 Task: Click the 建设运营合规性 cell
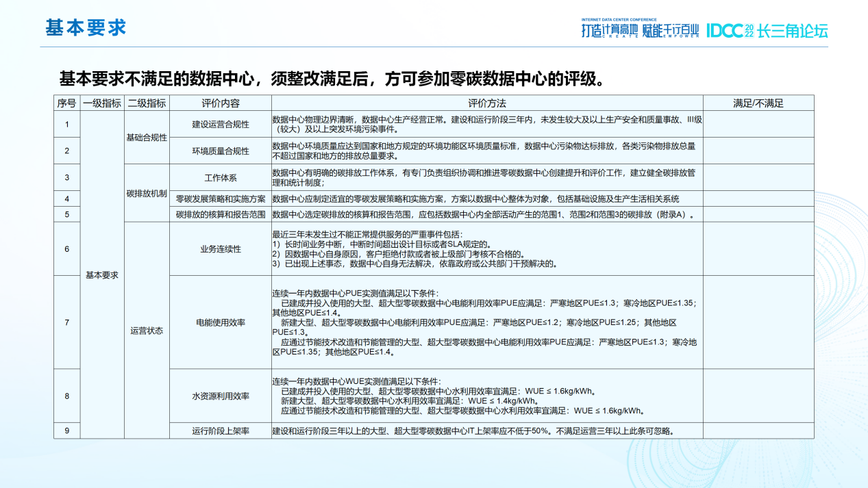(x=221, y=125)
